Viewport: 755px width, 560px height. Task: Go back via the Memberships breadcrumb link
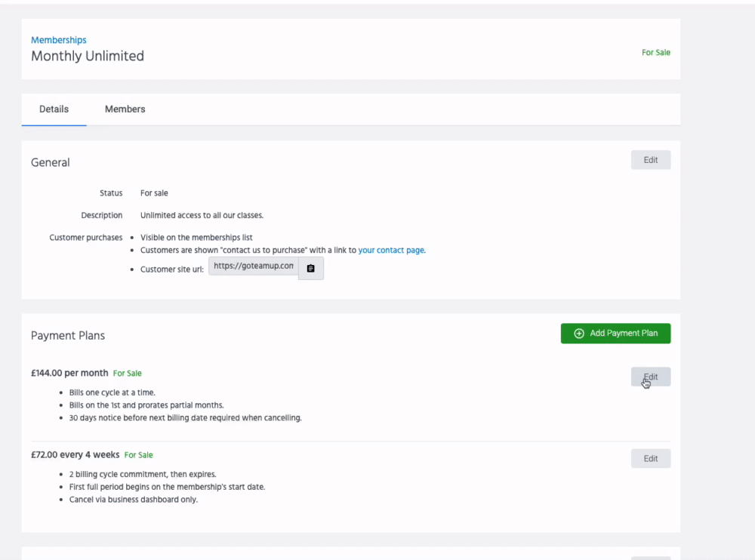(58, 40)
